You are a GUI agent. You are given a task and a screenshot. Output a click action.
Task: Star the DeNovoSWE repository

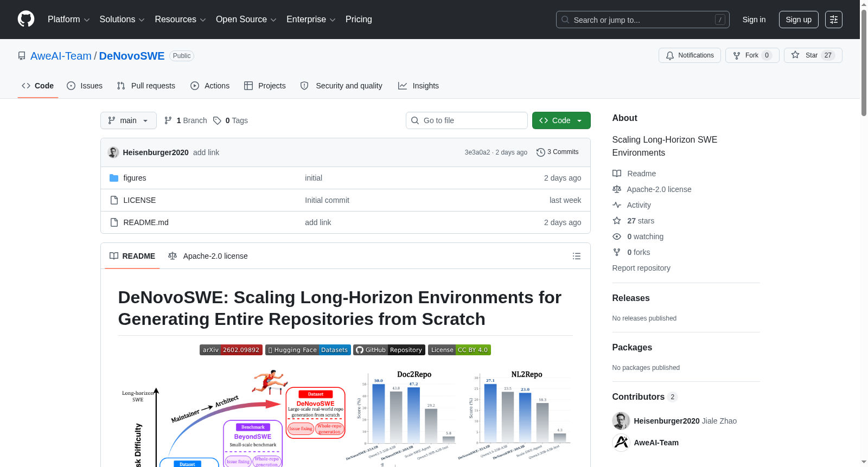813,55
